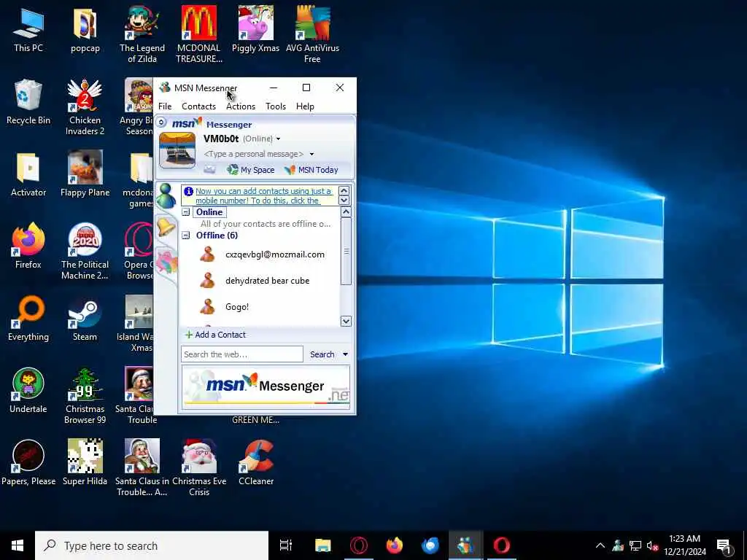Click the contact list scroll down arrow
The height and width of the screenshot is (560, 747).
pyautogui.click(x=347, y=322)
